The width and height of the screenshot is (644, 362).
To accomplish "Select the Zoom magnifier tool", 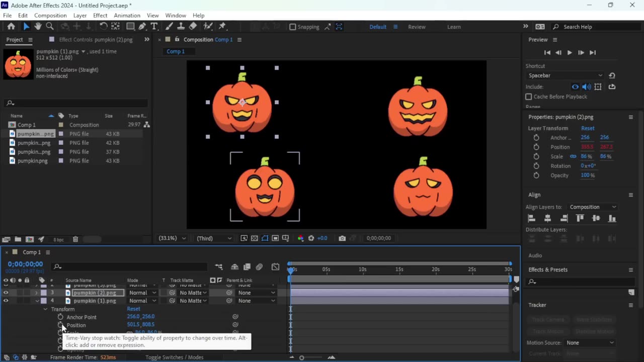I will pyautogui.click(x=50, y=27).
